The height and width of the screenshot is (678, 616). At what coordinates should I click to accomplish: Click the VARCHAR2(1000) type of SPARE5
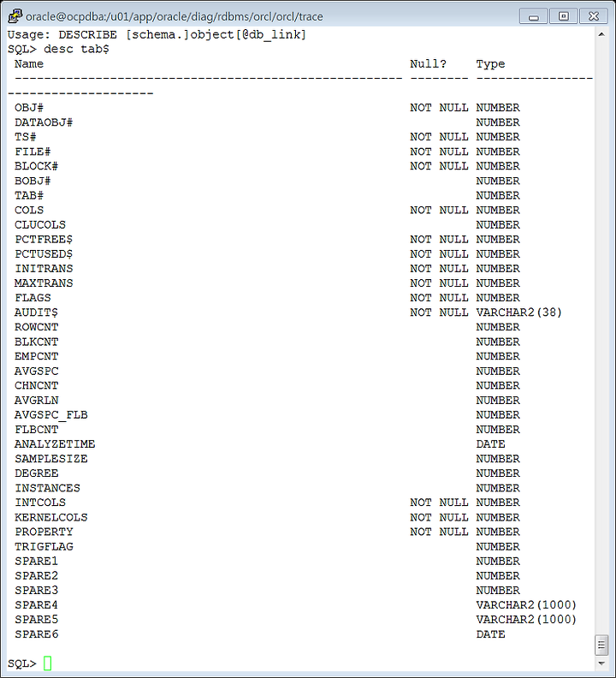pyautogui.click(x=526, y=620)
